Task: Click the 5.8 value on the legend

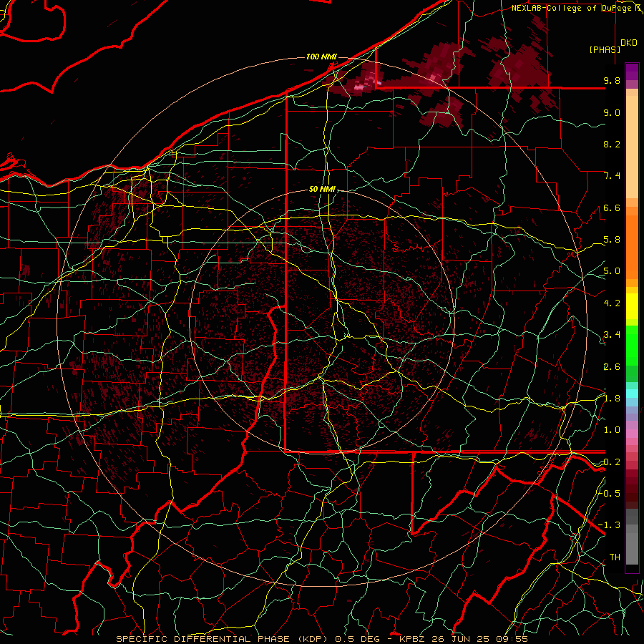Action: coord(612,240)
